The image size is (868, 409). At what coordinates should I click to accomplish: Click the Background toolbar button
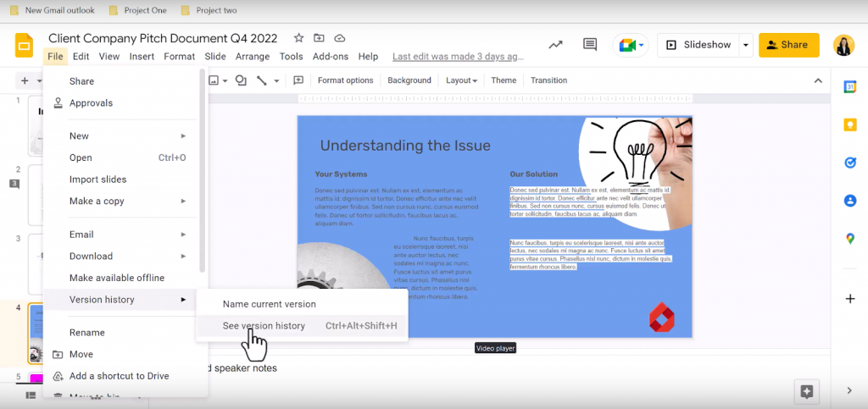point(409,80)
